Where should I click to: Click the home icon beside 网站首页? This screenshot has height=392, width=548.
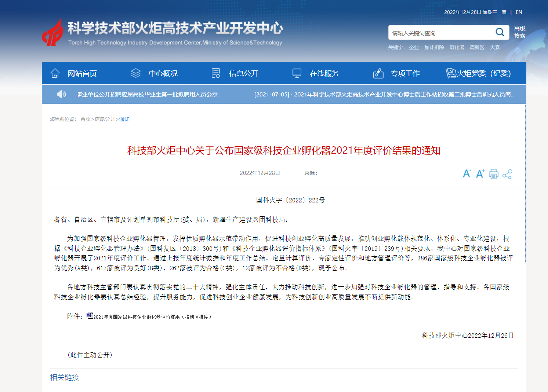(55, 73)
